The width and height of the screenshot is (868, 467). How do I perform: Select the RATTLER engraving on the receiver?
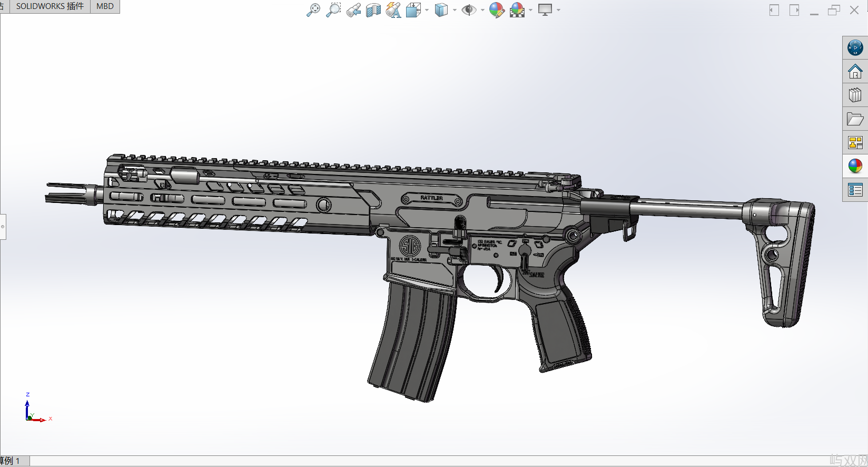tap(431, 198)
